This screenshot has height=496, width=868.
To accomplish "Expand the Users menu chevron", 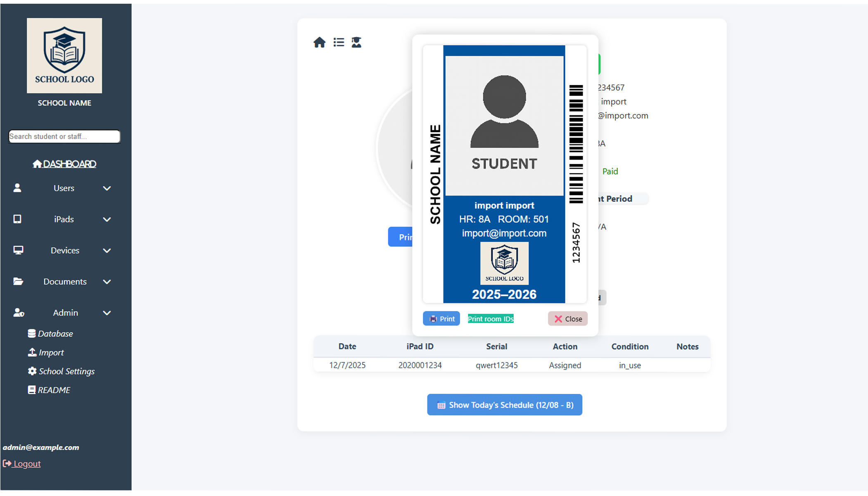I will click(107, 188).
